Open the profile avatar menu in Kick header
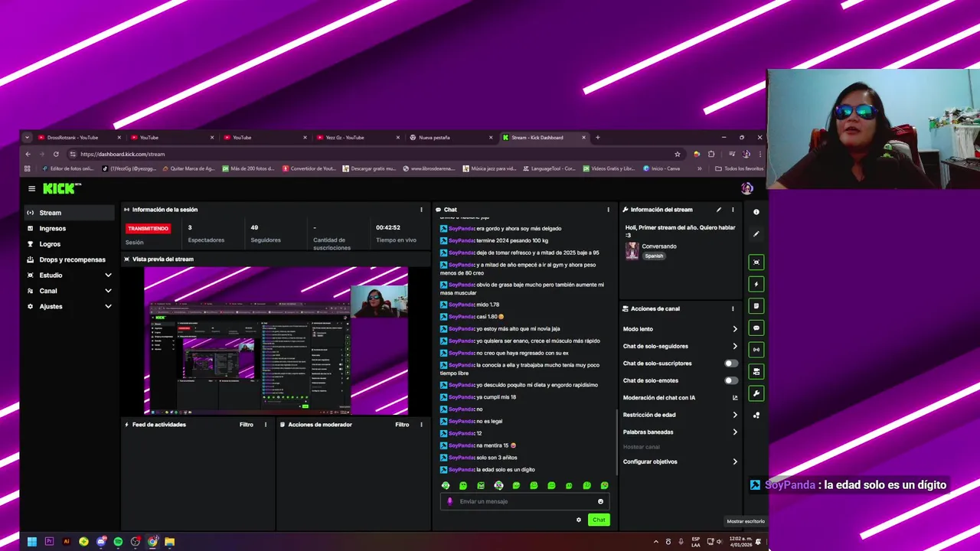Viewport: 980px width, 551px height. (x=747, y=188)
